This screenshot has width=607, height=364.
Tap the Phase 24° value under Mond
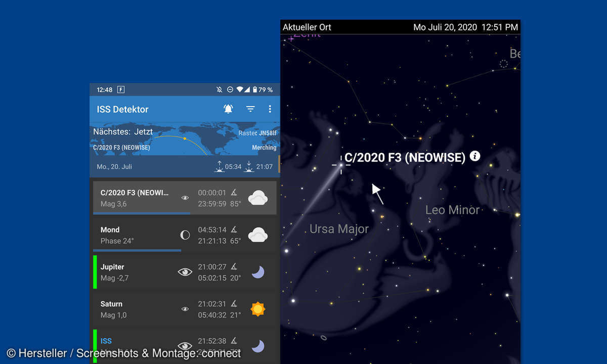[x=117, y=241]
